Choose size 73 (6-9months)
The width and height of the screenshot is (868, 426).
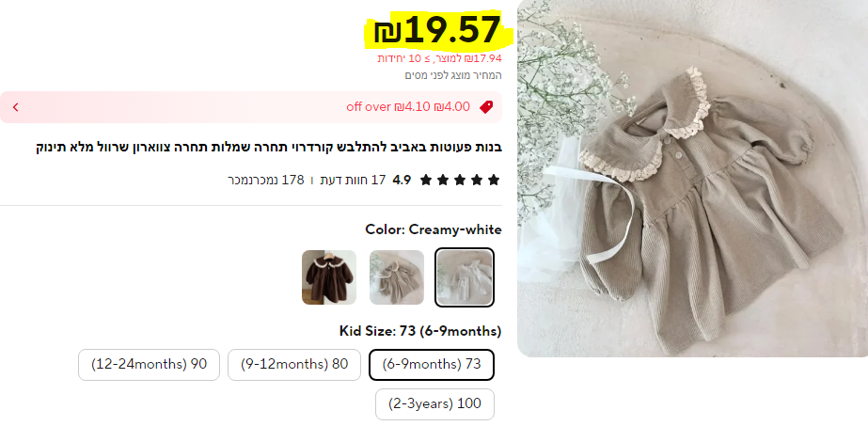(x=432, y=365)
